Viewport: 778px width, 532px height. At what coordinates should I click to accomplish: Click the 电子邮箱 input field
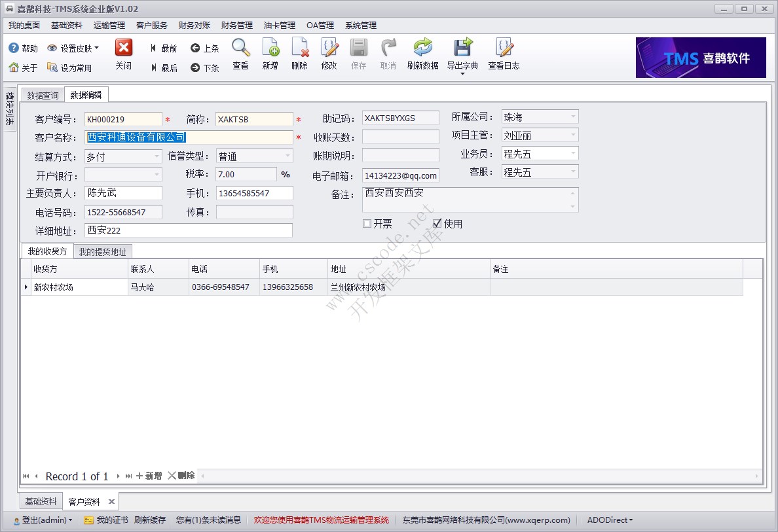tap(400, 175)
